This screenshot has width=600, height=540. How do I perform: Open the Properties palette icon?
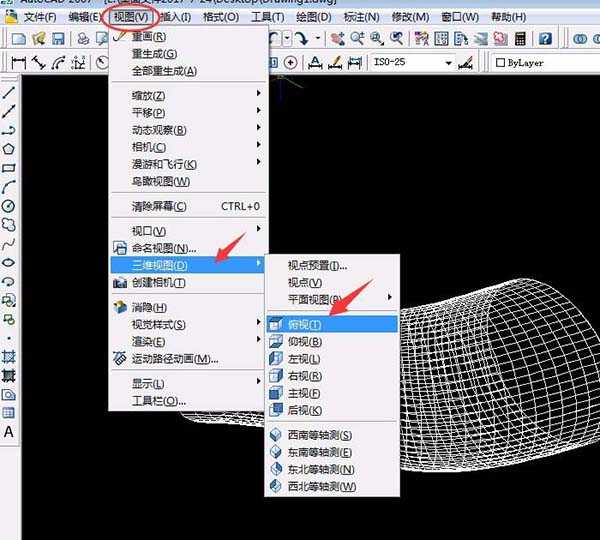[x=422, y=39]
